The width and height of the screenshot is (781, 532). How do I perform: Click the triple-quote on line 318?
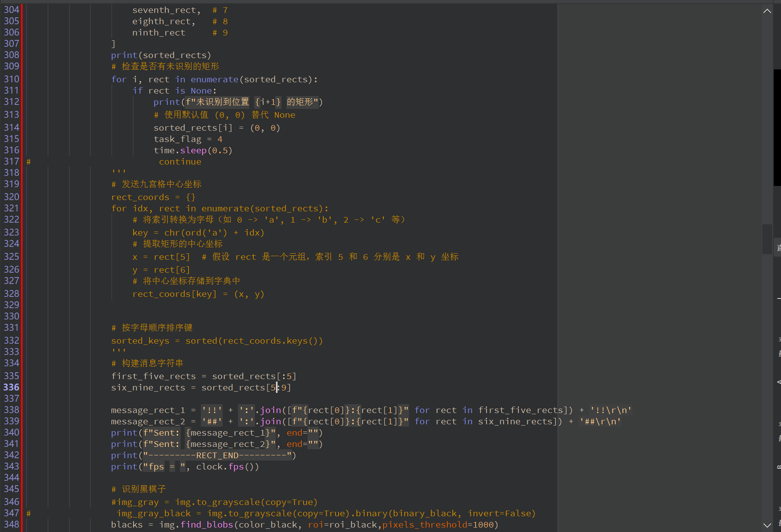(119, 173)
